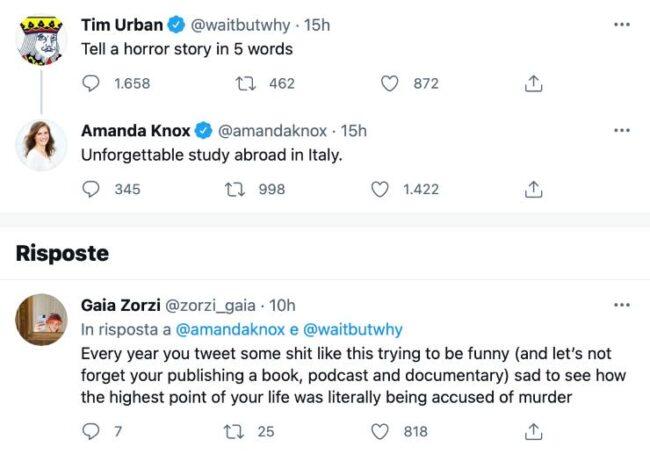
Task: Reply to Amanda Knox's tweet
Action: (x=91, y=189)
